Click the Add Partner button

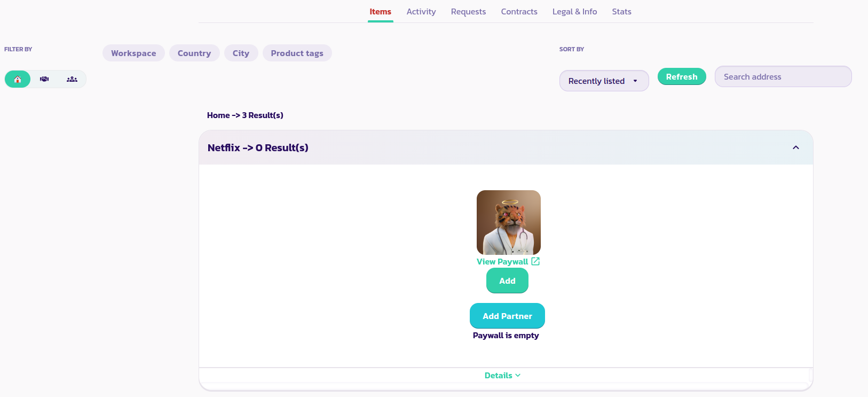(x=507, y=316)
